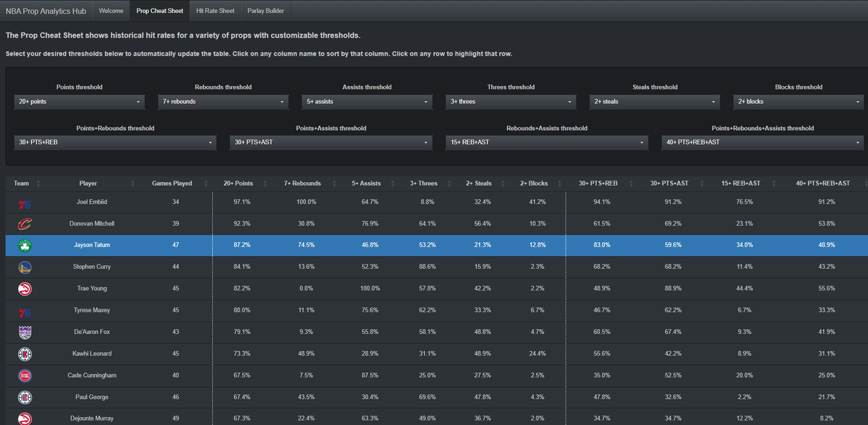Click Cade Cunningham's 87.5% assists cell

(370, 375)
